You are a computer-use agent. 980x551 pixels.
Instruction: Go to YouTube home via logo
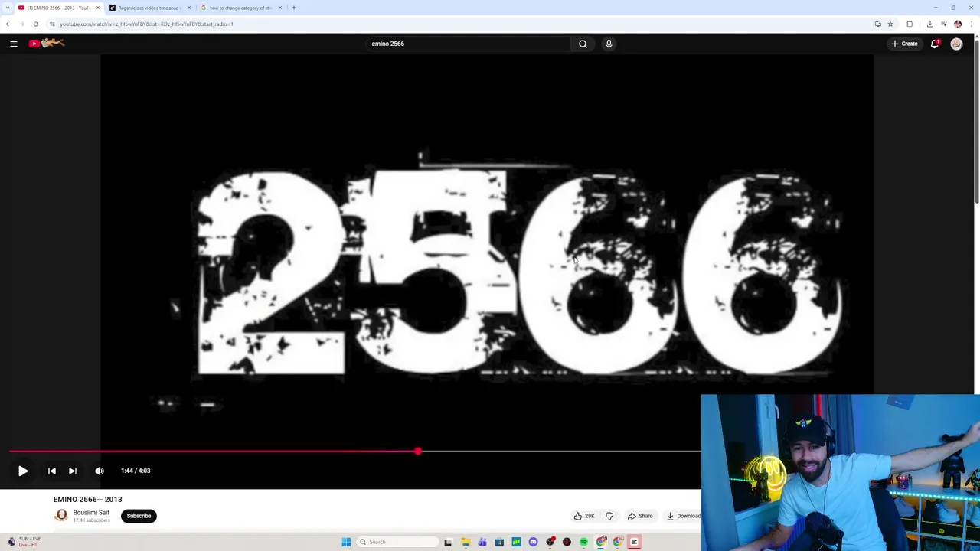pyautogui.click(x=47, y=44)
